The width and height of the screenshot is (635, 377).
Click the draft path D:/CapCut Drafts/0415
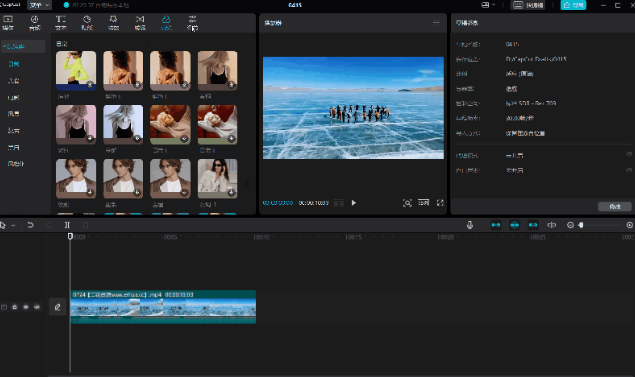tap(536, 59)
